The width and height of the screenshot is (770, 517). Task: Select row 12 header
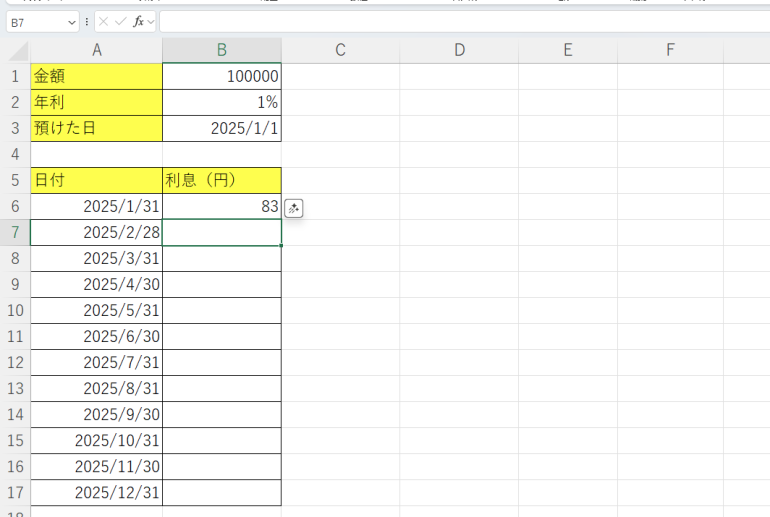(15, 362)
